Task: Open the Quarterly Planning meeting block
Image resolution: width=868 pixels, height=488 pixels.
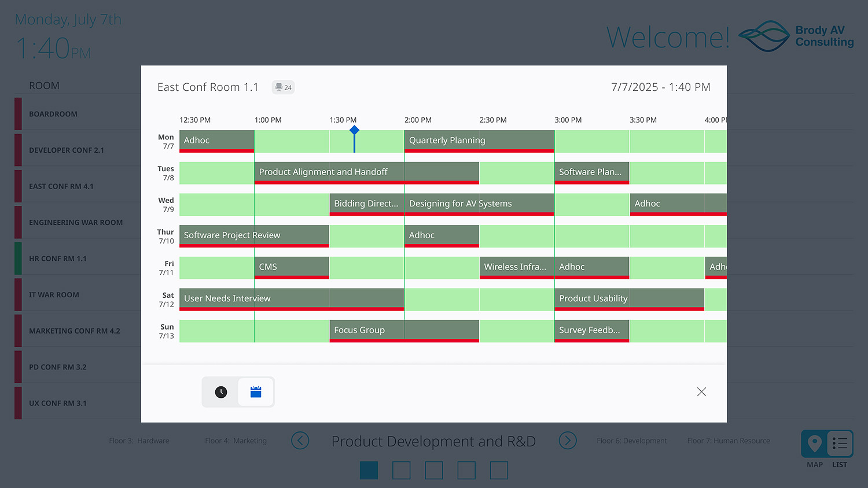Action: click(x=479, y=140)
